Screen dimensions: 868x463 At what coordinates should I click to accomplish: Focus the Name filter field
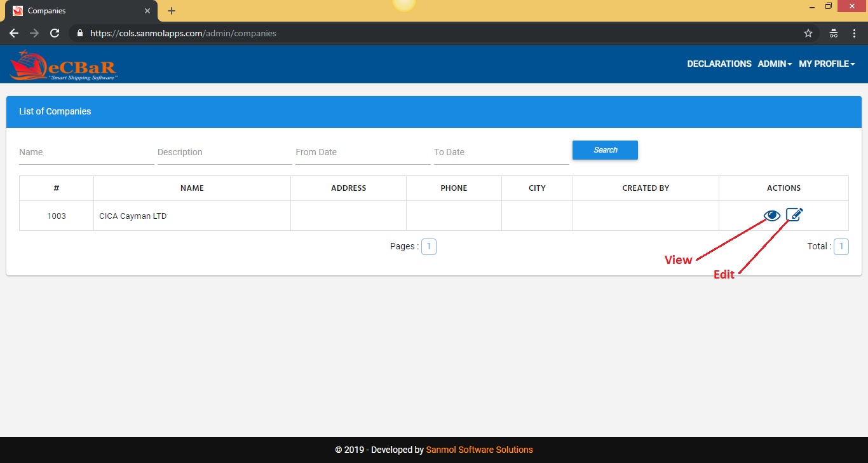[86, 152]
